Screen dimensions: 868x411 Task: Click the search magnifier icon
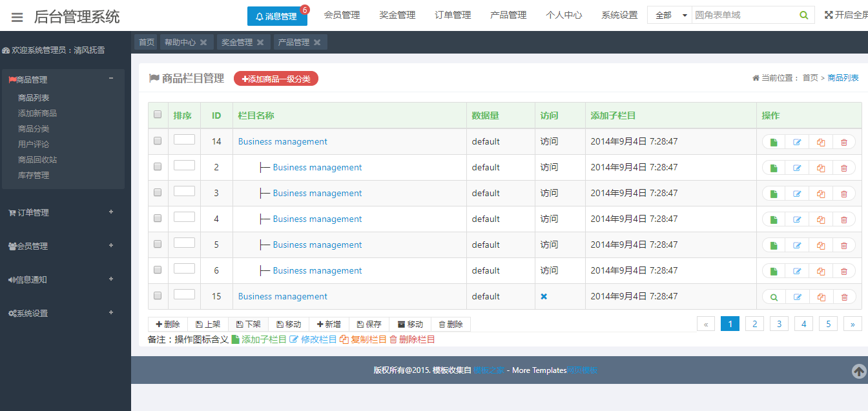[804, 15]
